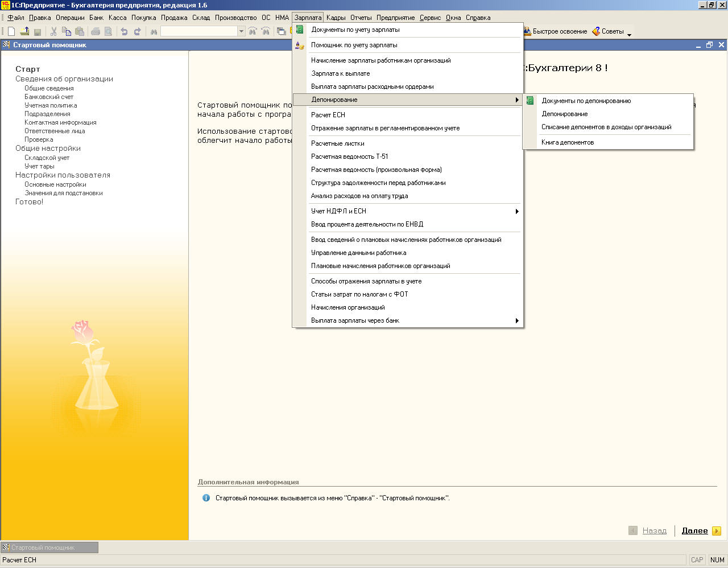Click the Стартовый помощник taskbar window tab
728x568 pixels.
point(49,548)
